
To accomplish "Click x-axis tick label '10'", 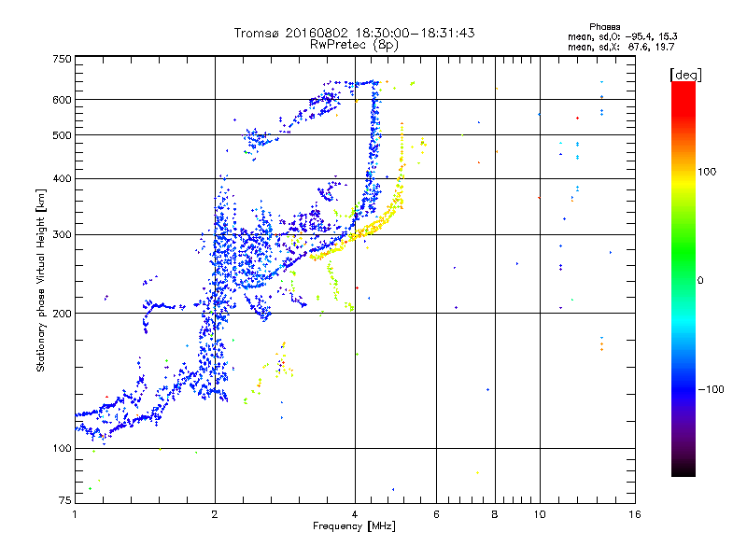I will point(540,514).
